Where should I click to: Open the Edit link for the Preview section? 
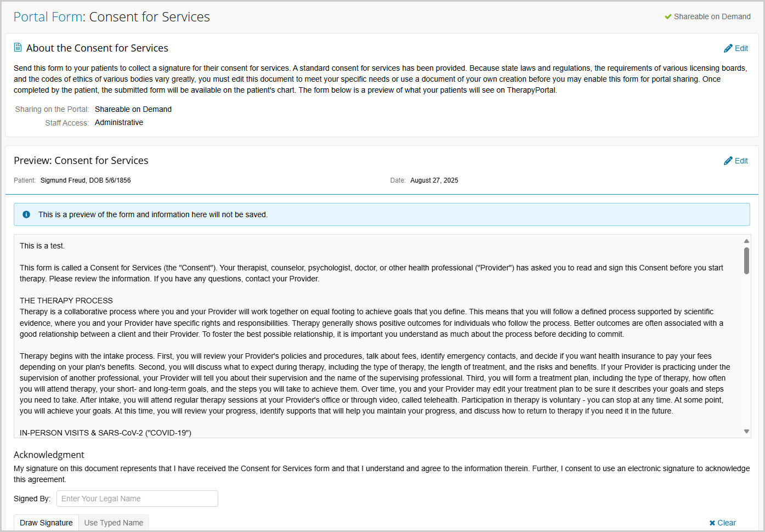741,161
